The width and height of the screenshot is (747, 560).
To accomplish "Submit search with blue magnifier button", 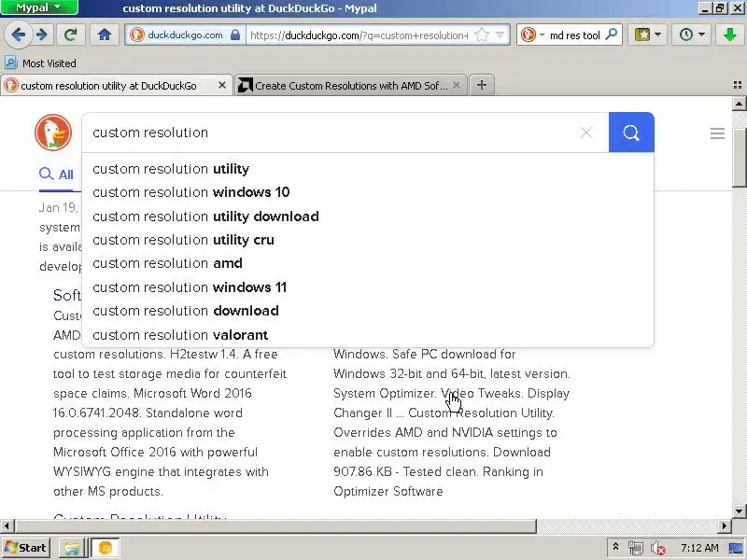I will point(631,133).
